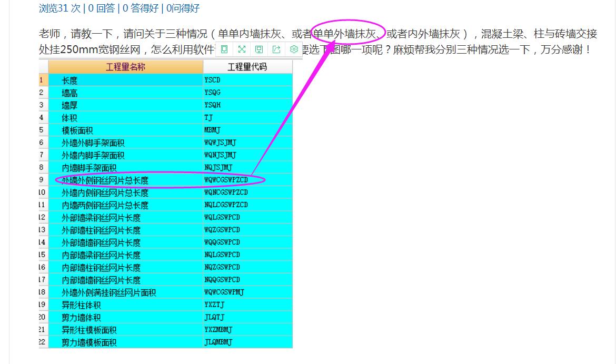Click the 0 答得好 stat
The height and width of the screenshot is (364, 616).
tap(141, 8)
